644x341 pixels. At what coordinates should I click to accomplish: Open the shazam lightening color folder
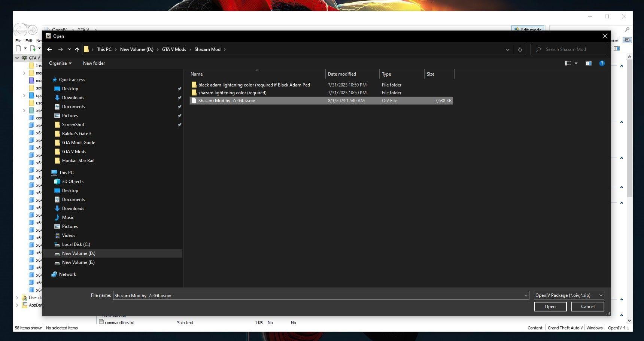pyautogui.click(x=232, y=93)
